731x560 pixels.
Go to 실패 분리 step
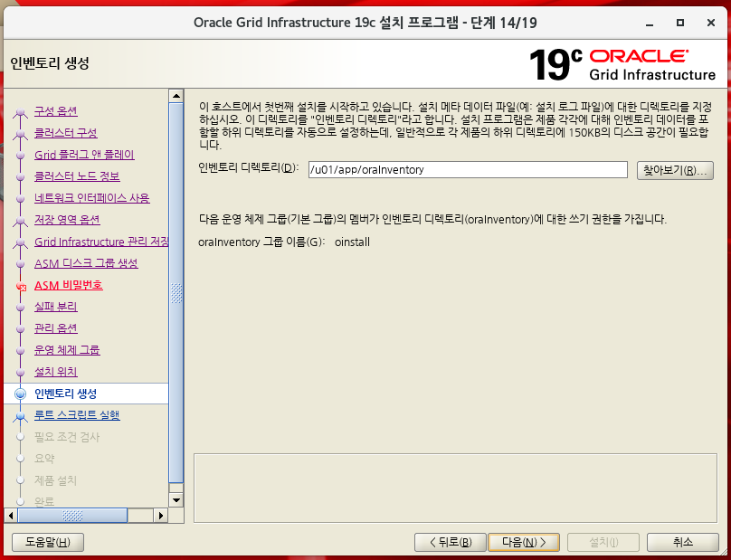tap(55, 307)
